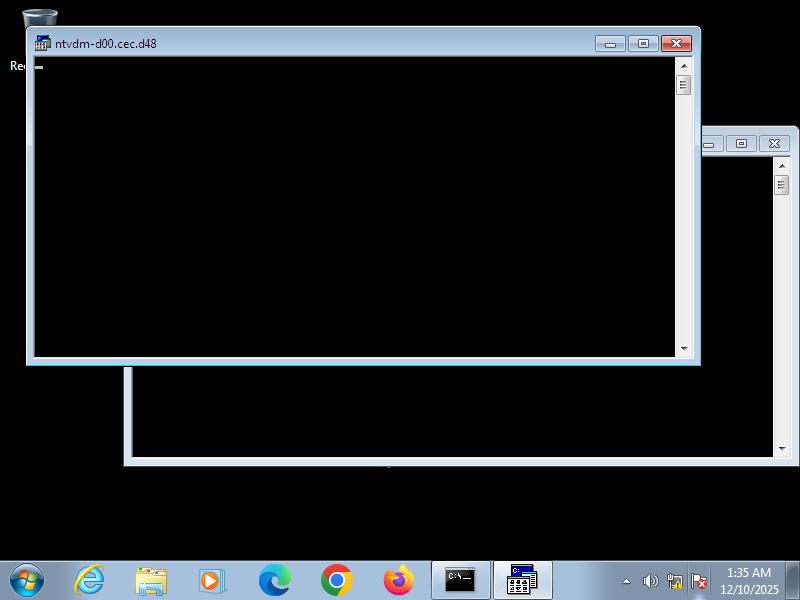Image resolution: width=800 pixels, height=600 pixels.
Task: Open the volume speaker control
Action: 650,581
